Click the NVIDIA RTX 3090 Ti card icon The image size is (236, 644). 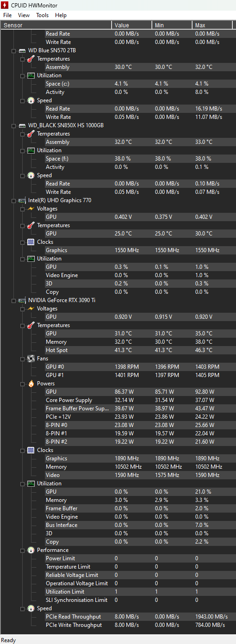point(22,300)
